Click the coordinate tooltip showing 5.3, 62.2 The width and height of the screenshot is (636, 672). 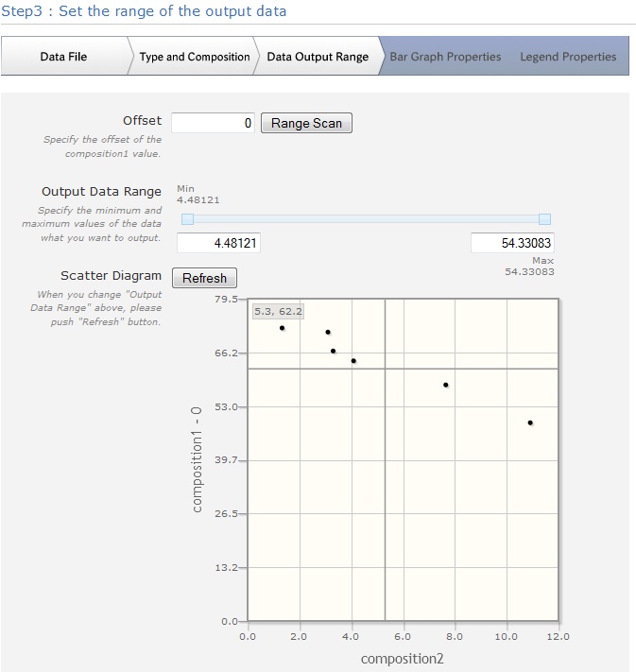pyautogui.click(x=278, y=311)
